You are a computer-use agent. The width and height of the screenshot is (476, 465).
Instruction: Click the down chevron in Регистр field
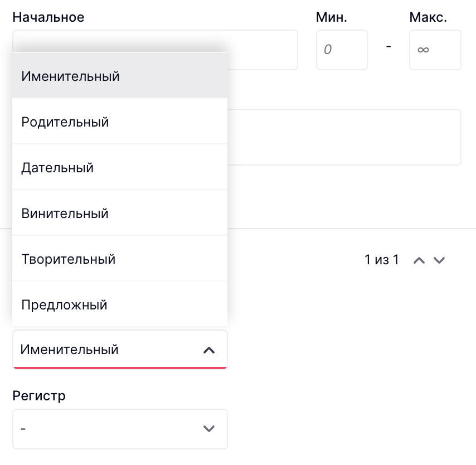pos(209,429)
